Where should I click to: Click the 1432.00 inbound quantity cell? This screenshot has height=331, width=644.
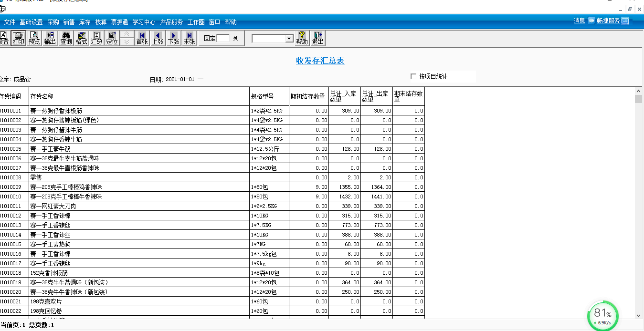pos(345,197)
